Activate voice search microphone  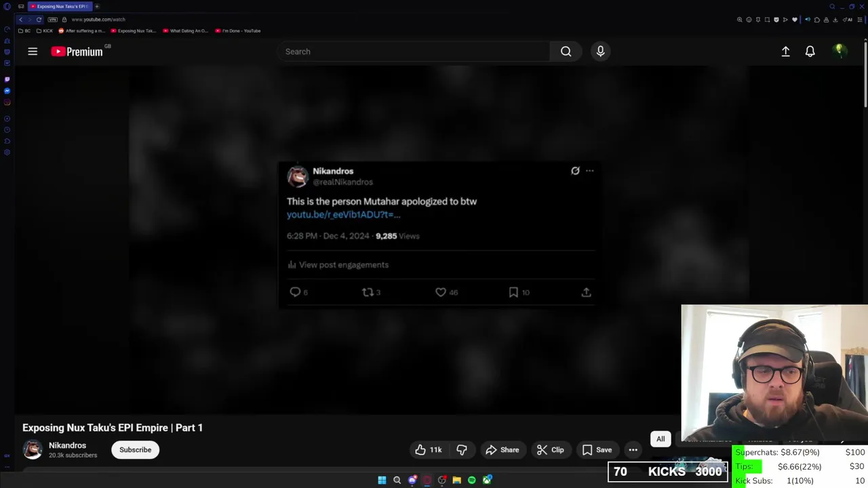pos(600,52)
